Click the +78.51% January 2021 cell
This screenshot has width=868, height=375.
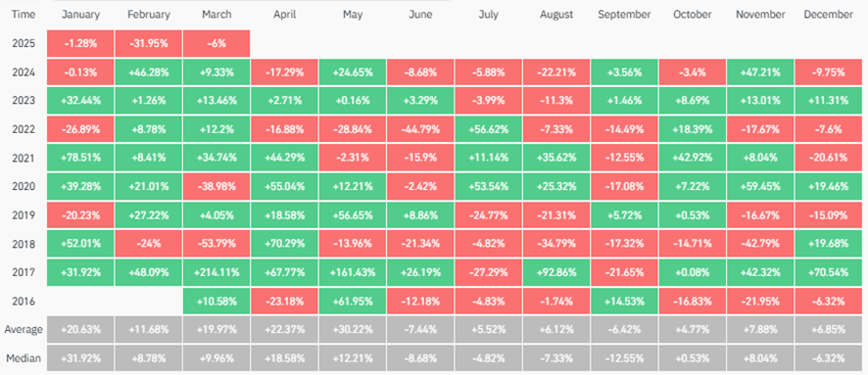click(x=80, y=158)
